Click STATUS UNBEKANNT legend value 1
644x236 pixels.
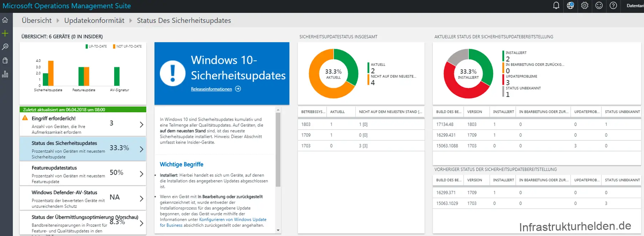[508, 94]
